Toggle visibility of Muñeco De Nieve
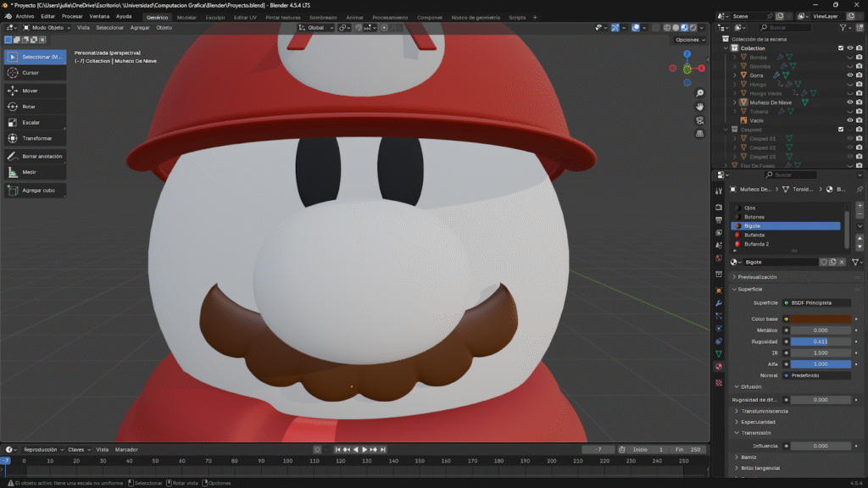 [x=849, y=103]
